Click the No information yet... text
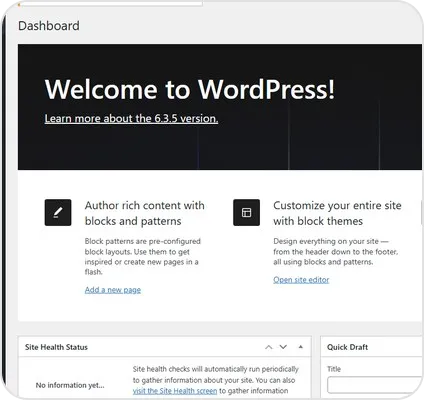Image resolution: width=424 pixels, height=400 pixels. [70, 385]
